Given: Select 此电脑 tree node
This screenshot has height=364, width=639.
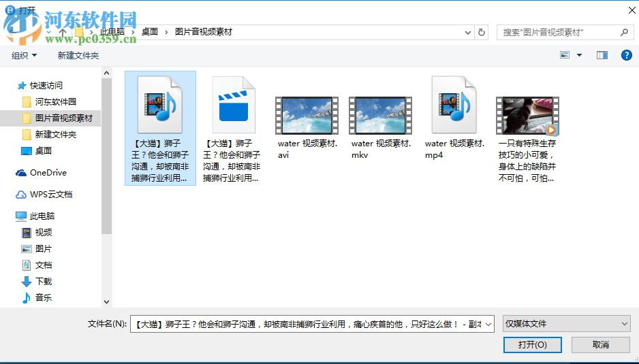Looking at the screenshot, I should tap(42, 216).
